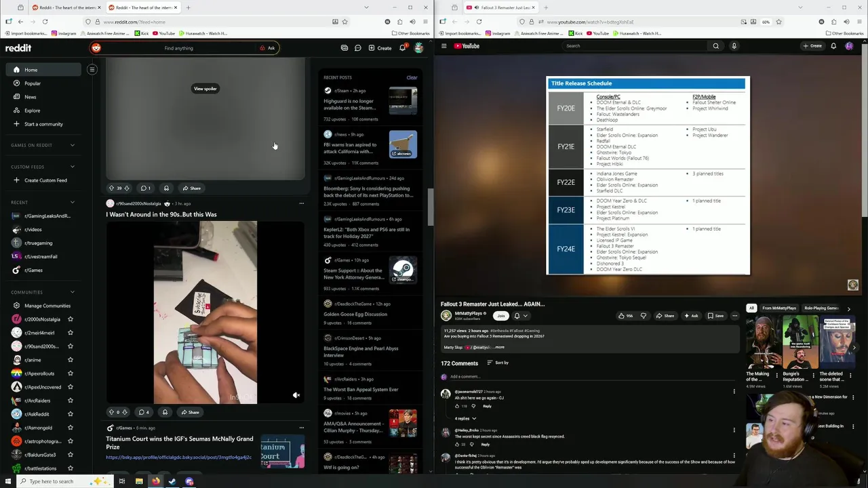
Task: Favorite r/ArcRaiders community star
Action: pos(70,401)
